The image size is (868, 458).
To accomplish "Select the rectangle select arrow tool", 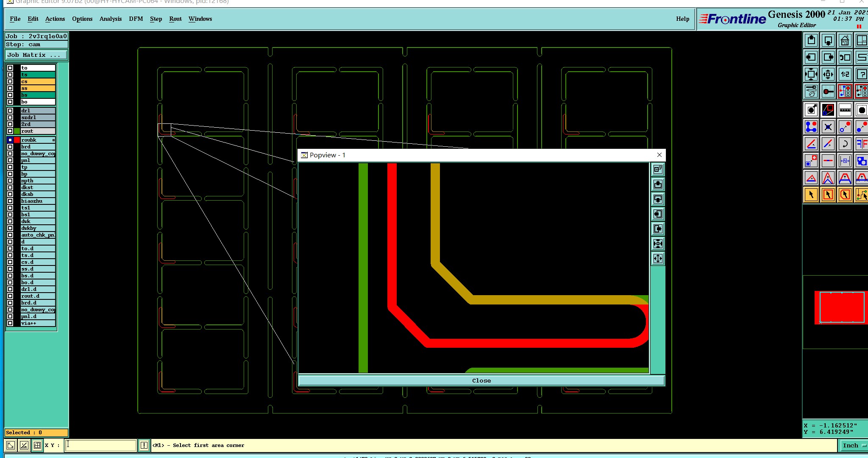I will [828, 195].
